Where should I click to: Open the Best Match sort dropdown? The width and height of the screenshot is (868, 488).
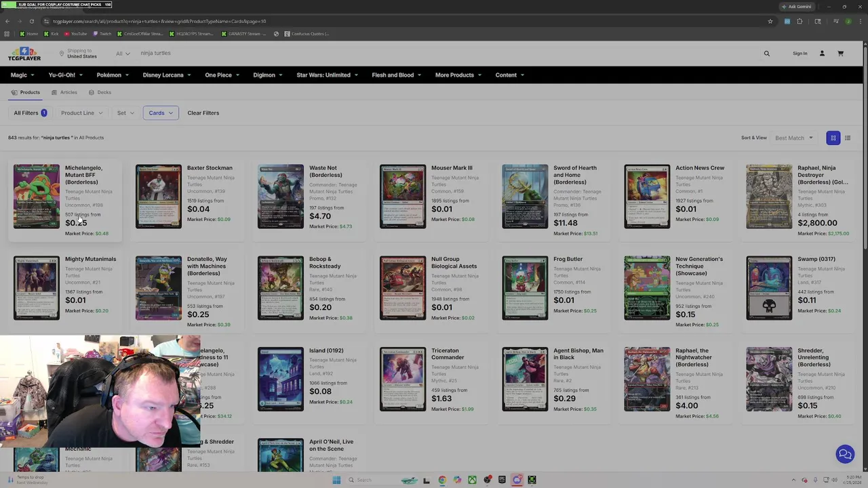point(794,138)
